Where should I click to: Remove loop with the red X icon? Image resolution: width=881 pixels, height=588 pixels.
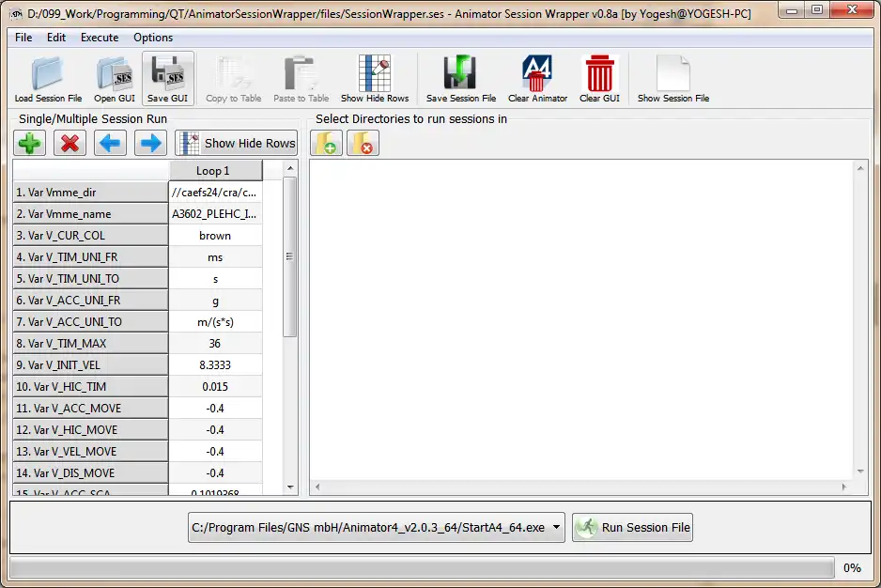point(70,144)
